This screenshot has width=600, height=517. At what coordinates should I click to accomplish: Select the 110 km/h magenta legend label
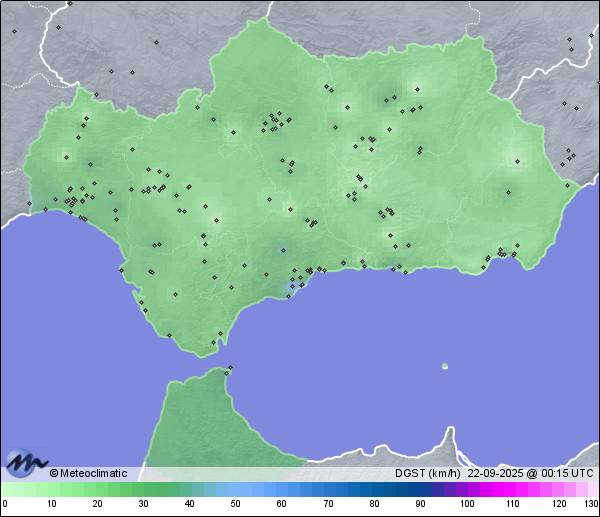tap(512, 504)
